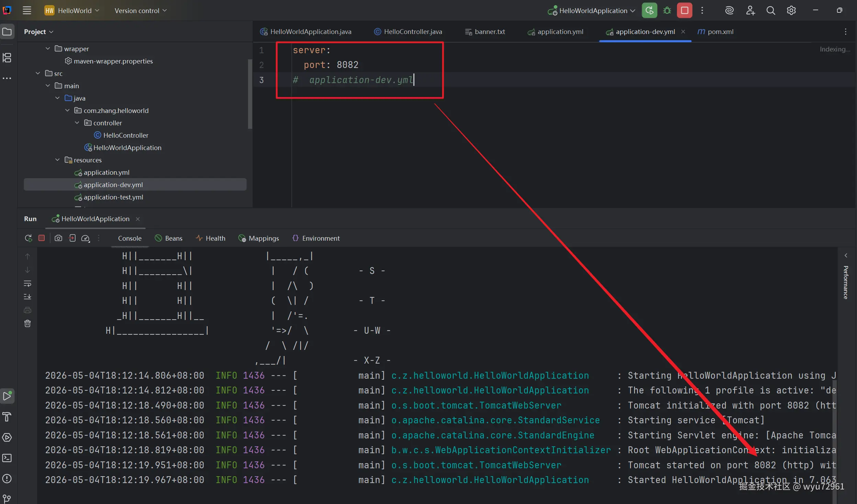Select HelloWorldApplication class in project tree
This screenshot has height=504, width=857.
point(123,148)
